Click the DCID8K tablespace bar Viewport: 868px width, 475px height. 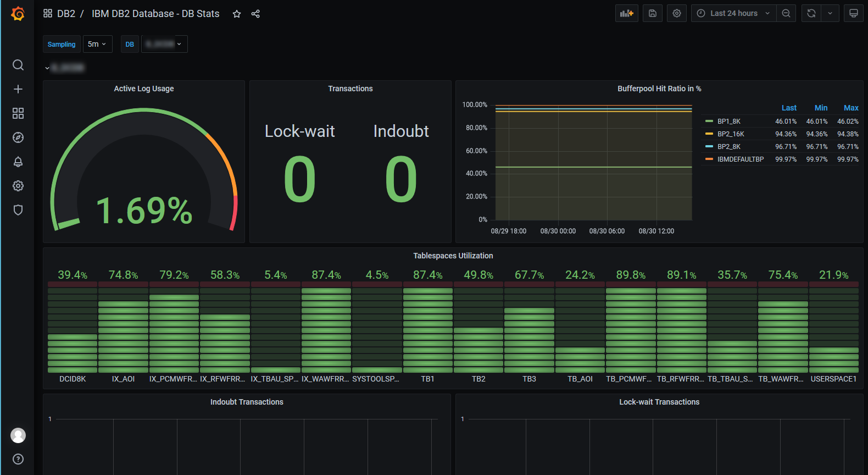[x=73, y=327]
